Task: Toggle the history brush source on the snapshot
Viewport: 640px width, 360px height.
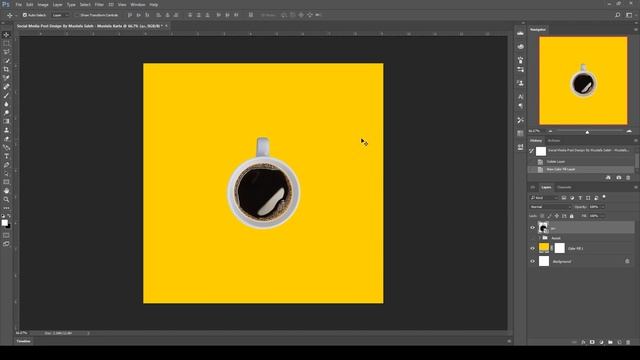Action: click(531, 151)
